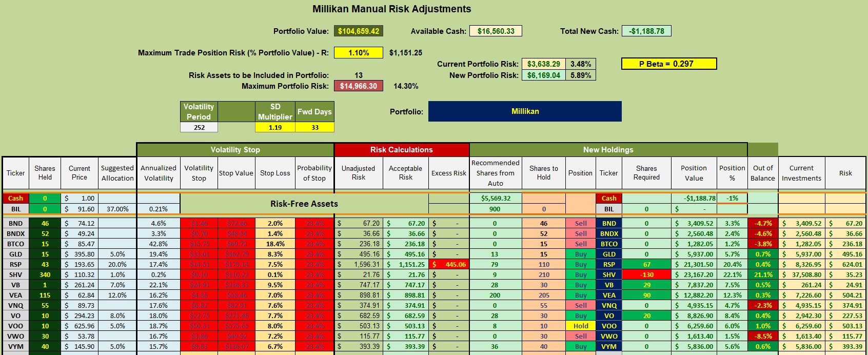Edit the Fwd Days value 33

pyautogui.click(x=315, y=127)
